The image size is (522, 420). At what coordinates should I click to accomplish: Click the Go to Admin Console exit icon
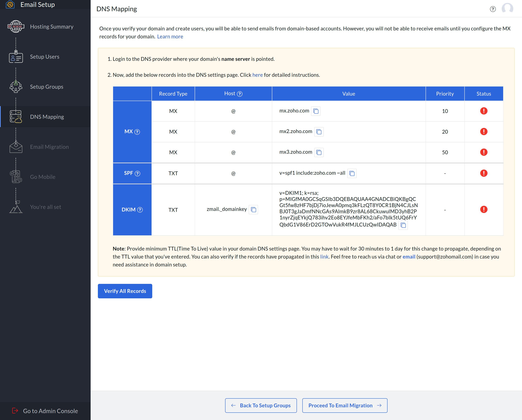[15, 411]
